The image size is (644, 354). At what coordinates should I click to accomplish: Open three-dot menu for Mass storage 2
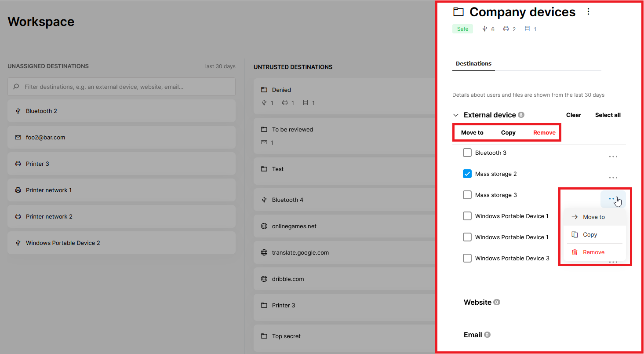click(x=613, y=178)
